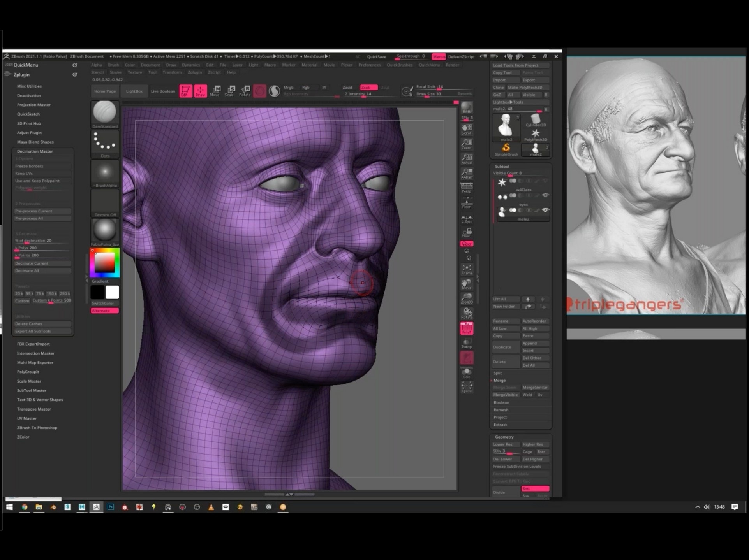Select the Move transform tool in top shelf
The image size is (749, 560).
tap(215, 91)
